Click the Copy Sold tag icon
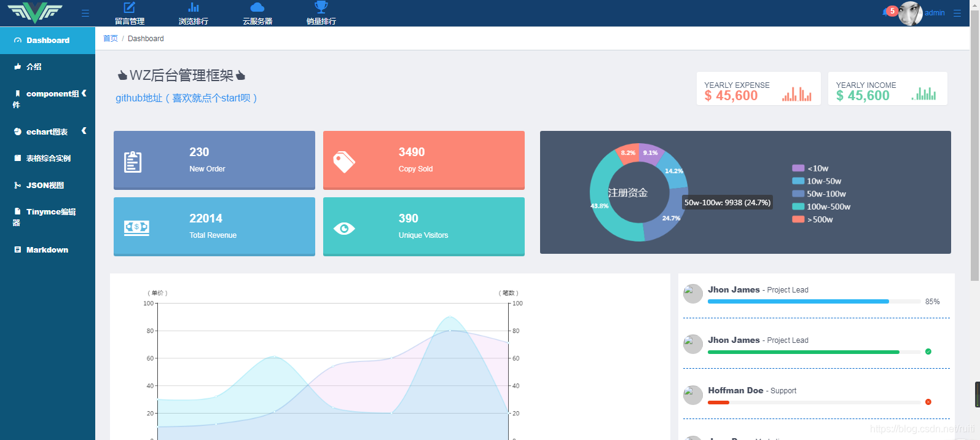This screenshot has width=980, height=440. (344, 162)
